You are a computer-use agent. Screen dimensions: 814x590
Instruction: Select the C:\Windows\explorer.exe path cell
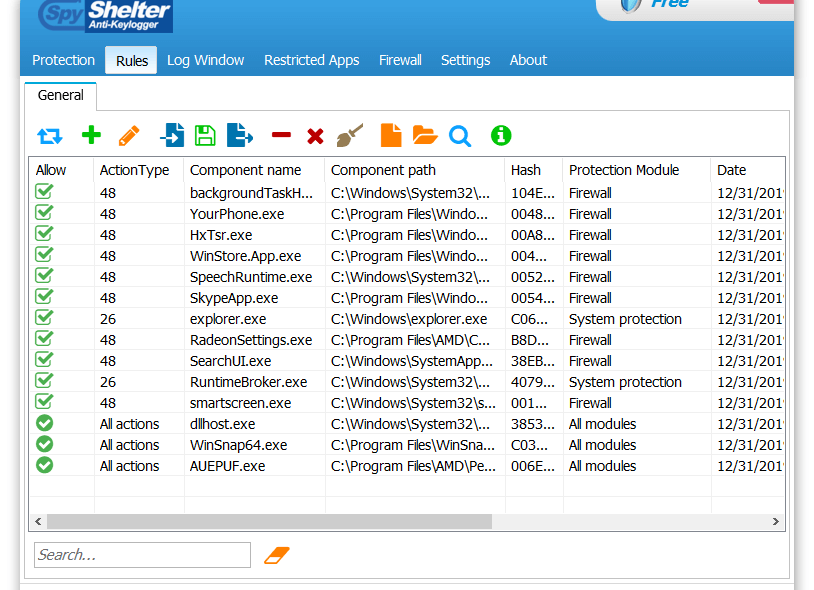point(409,319)
